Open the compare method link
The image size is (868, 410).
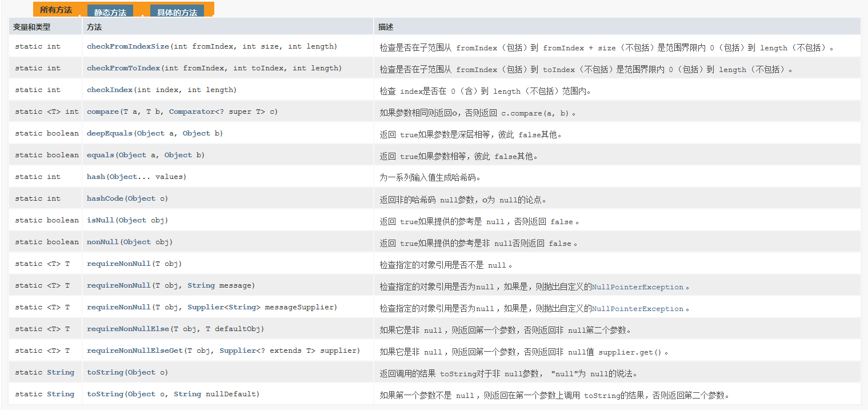point(103,112)
